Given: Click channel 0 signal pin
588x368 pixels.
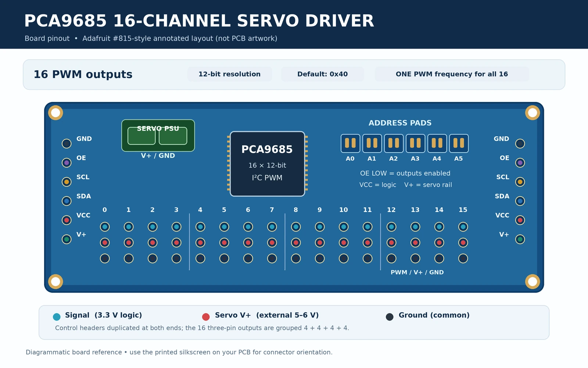Looking at the screenshot, I should (105, 227).
